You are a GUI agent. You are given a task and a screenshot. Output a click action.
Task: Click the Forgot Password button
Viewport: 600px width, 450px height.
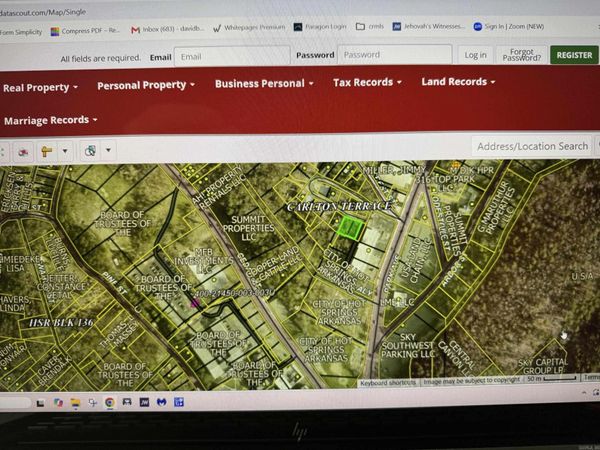click(522, 55)
